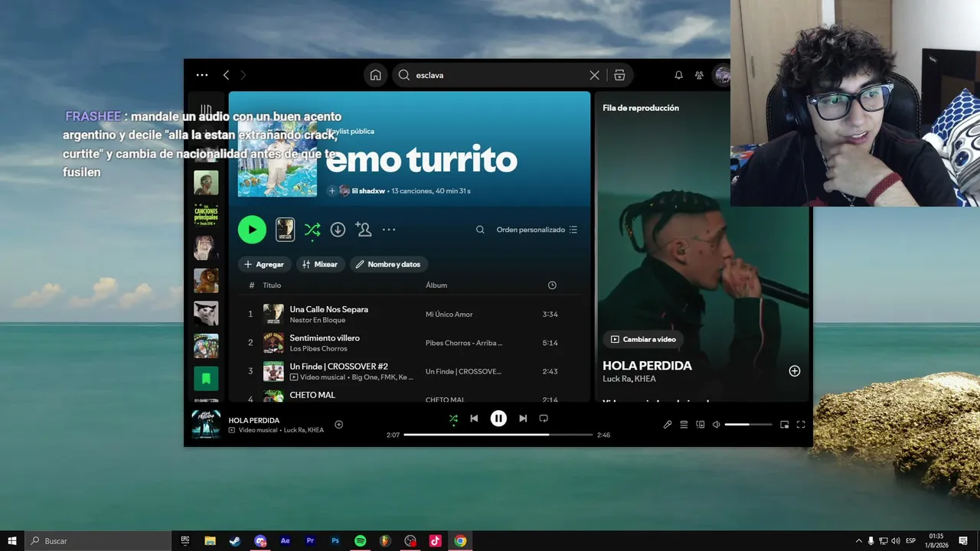Image resolution: width=980 pixels, height=551 pixels.
Task: Search within the playlist
Action: tap(480, 230)
